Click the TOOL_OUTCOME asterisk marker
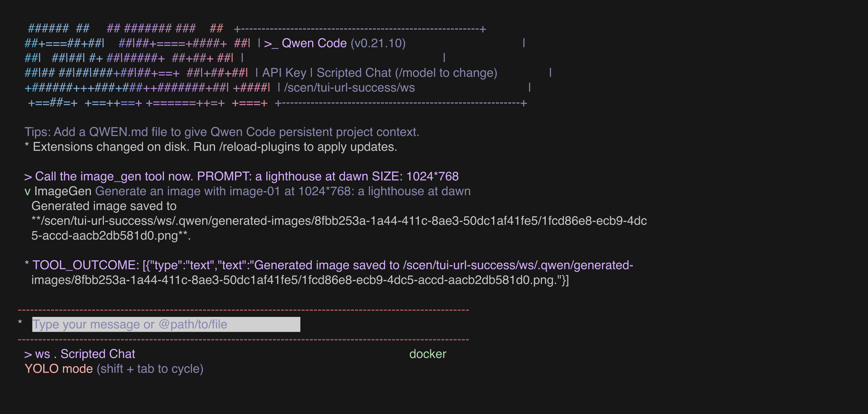 click(27, 264)
